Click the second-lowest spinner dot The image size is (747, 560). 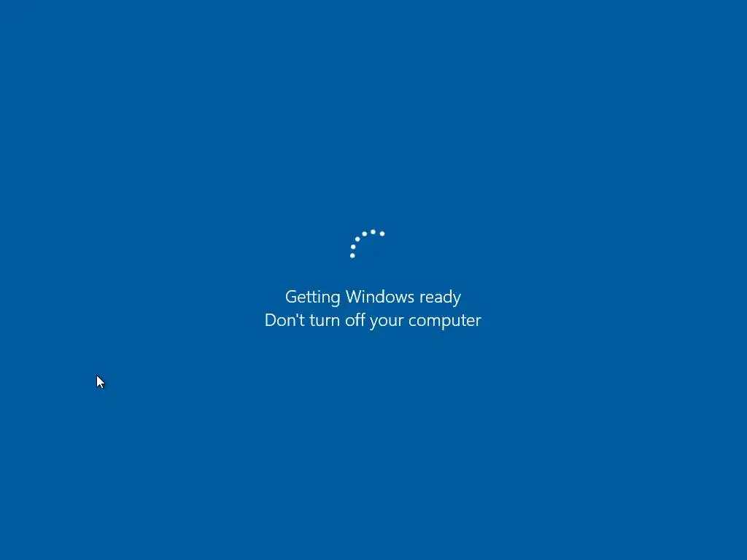tap(353, 247)
